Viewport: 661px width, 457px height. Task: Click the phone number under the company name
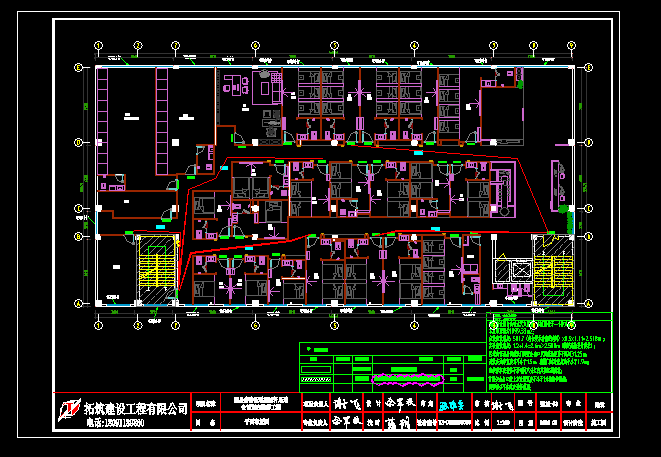115,423
